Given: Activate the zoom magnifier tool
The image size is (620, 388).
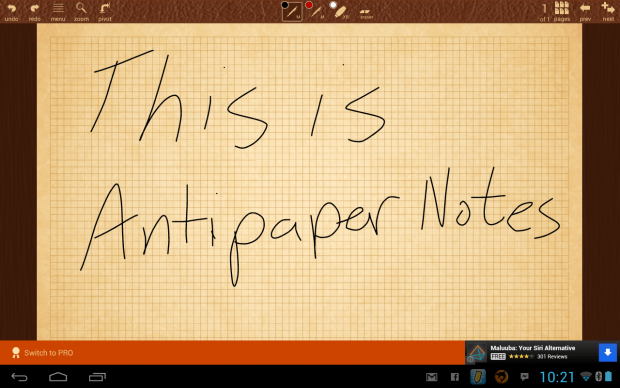Looking at the screenshot, I should [81, 11].
